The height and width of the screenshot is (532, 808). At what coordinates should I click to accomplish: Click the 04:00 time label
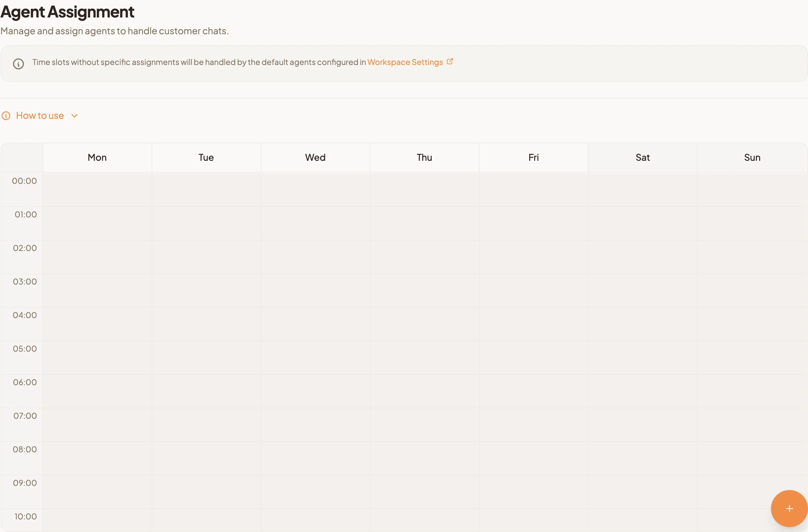(25, 315)
